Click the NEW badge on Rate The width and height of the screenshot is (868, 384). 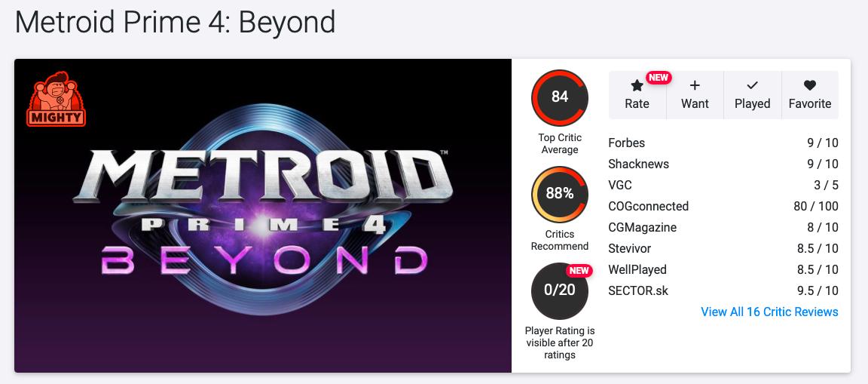point(659,78)
